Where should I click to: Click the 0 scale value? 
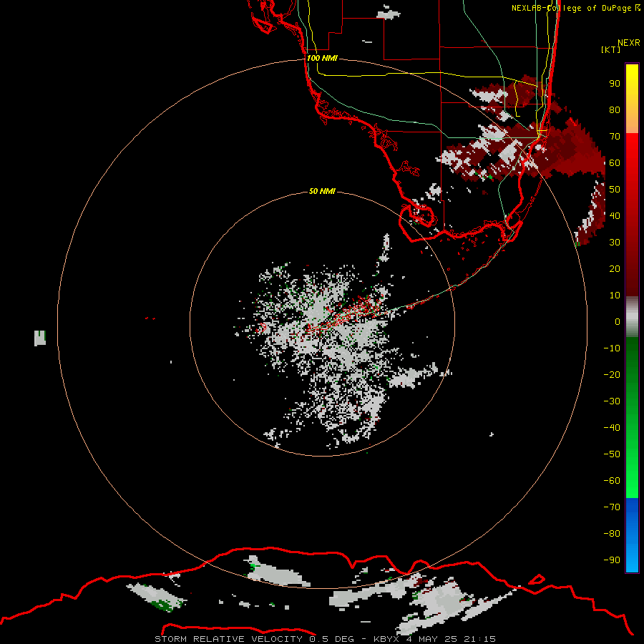(618, 321)
